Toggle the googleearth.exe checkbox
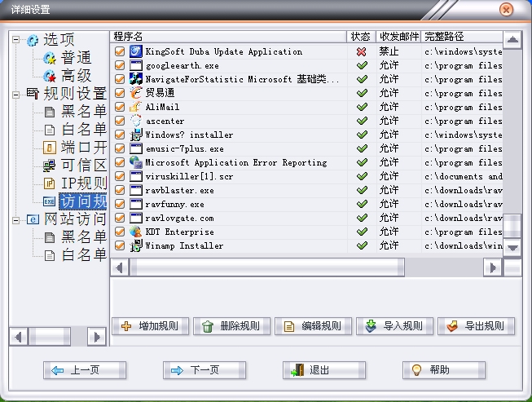This screenshot has width=532, height=402. 120,65
